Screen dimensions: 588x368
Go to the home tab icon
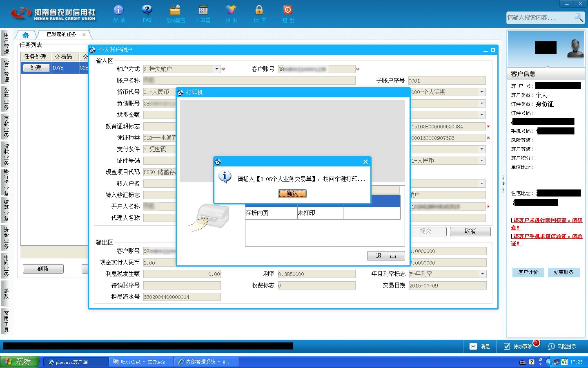pyautogui.click(x=26, y=35)
